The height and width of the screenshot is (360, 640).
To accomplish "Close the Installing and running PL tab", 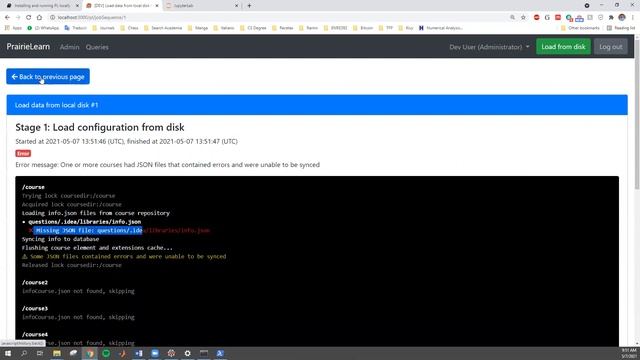I will 77,6.
